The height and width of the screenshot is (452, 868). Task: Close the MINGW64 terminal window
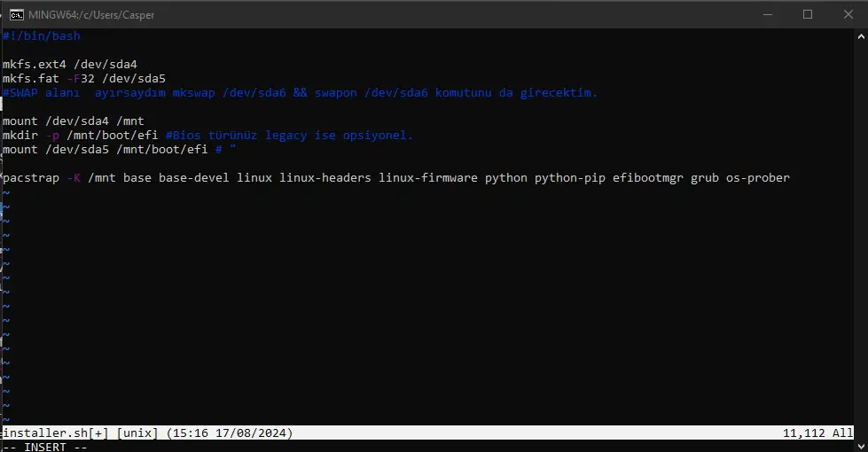848,14
